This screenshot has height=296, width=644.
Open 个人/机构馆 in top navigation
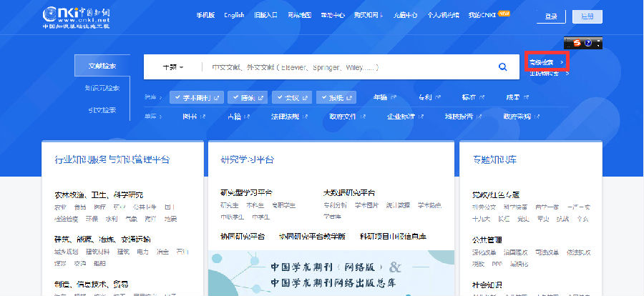[443, 15]
